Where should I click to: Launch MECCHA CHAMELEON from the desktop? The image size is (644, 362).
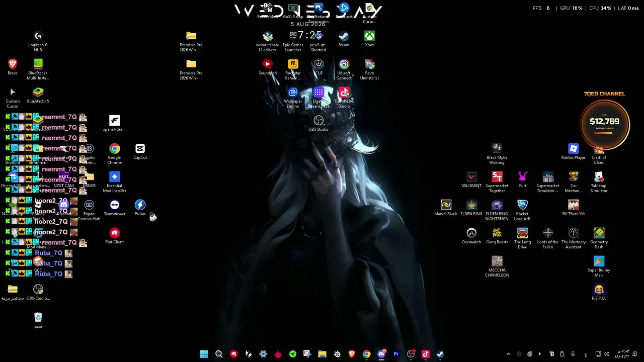(x=497, y=261)
